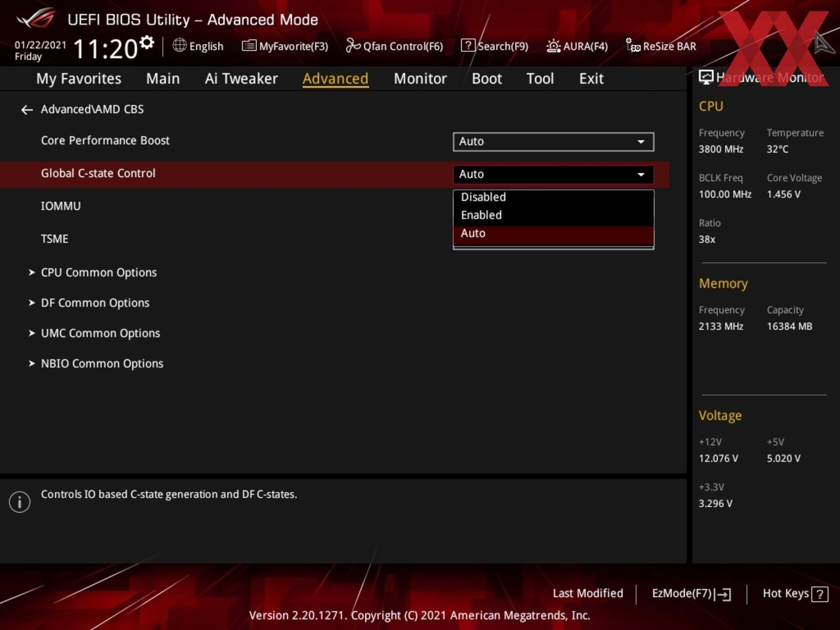Click the settings gear next to the clock
Screen dimensions: 840x630
[x=146, y=42]
